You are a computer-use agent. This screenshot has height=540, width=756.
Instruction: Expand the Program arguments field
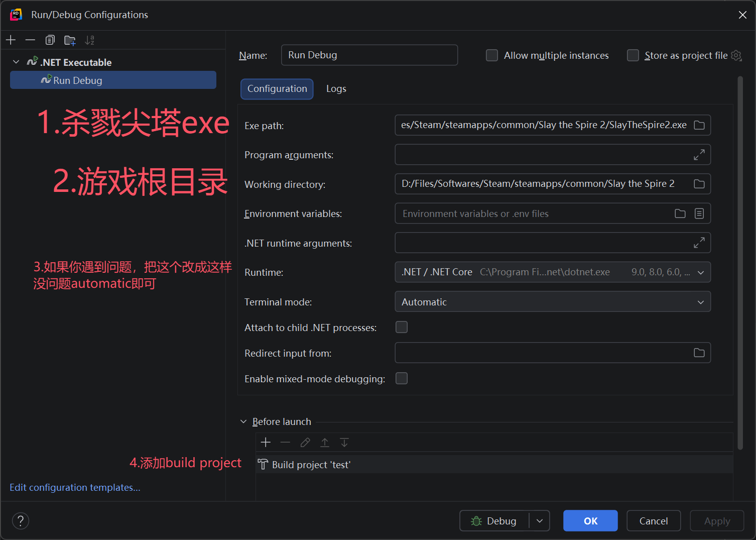pyautogui.click(x=699, y=155)
